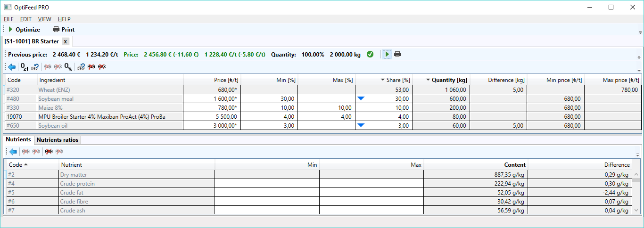Screen dimensions: 644x228
Task: Click code 19070 in ingredients table
Action: click(14, 117)
